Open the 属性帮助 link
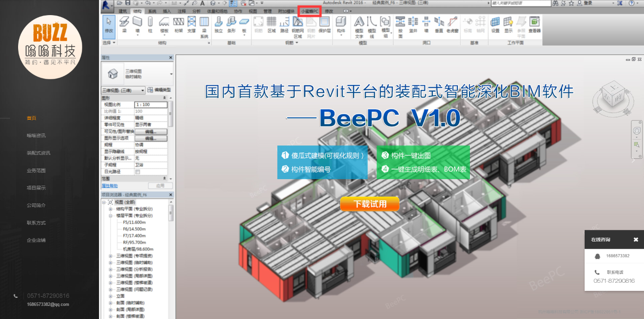The width and height of the screenshot is (644, 319). point(110,186)
